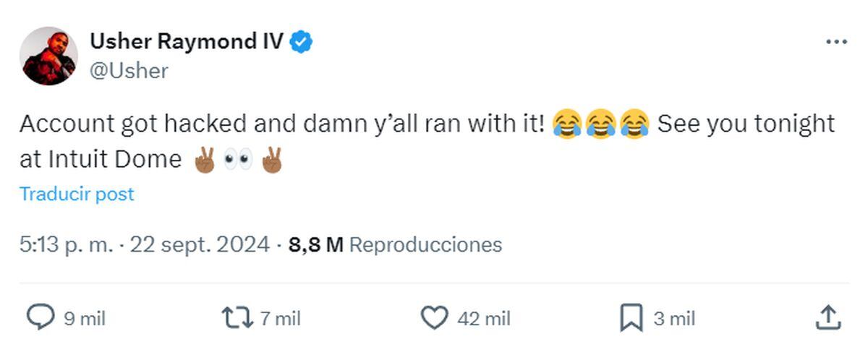Viewport: 868px width, 347px height.
Task: Click the reply speech bubble icon
Action: click(x=41, y=317)
